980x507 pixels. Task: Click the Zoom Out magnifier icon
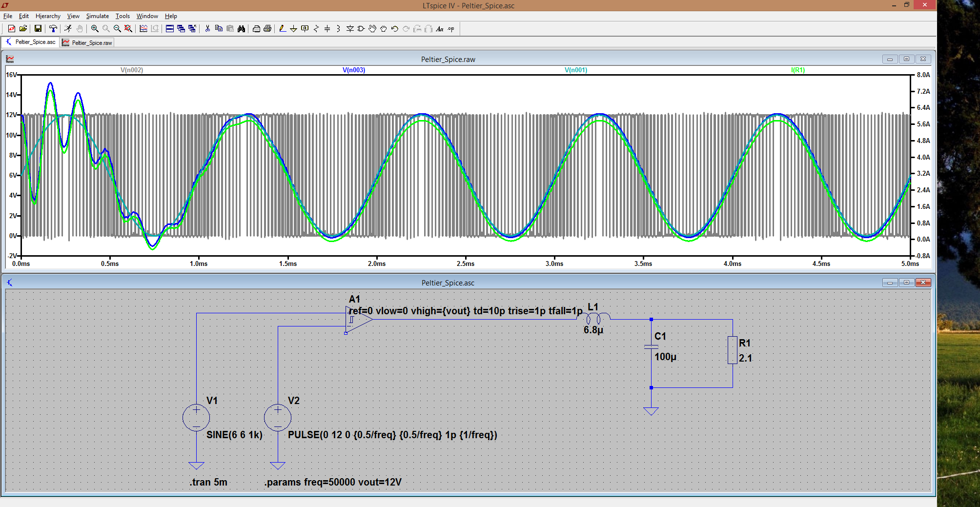point(117,29)
